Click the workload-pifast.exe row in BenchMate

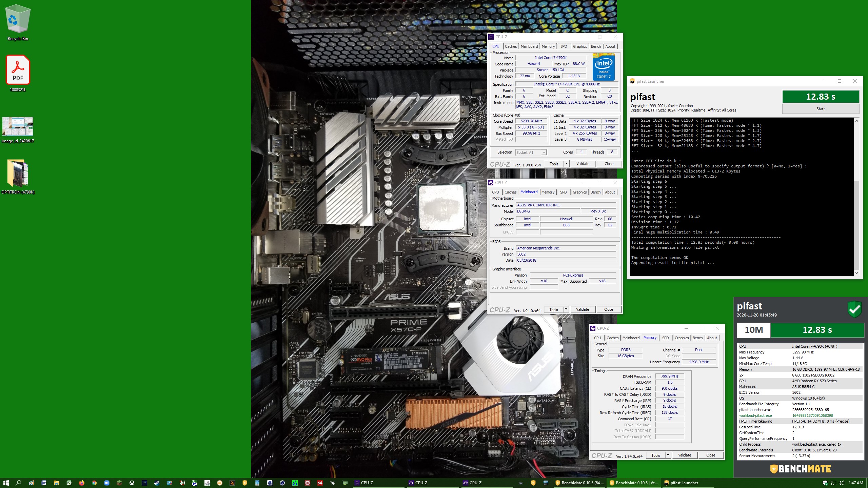800,415
